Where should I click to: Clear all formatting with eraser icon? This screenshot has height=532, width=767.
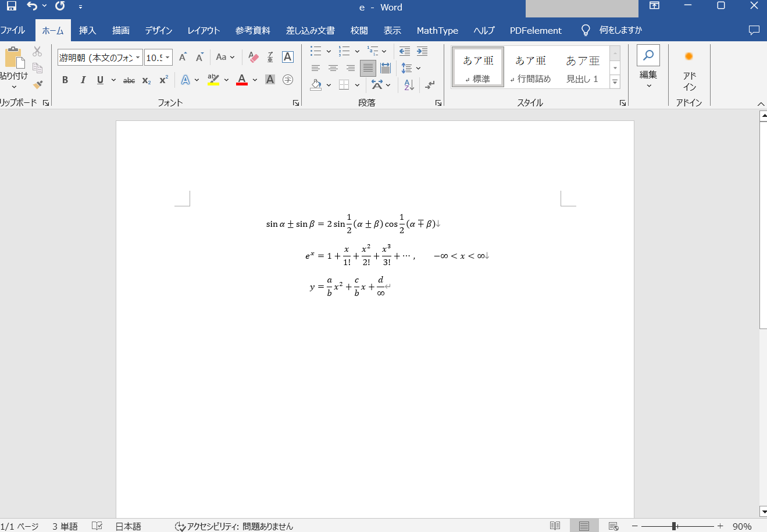pos(253,57)
